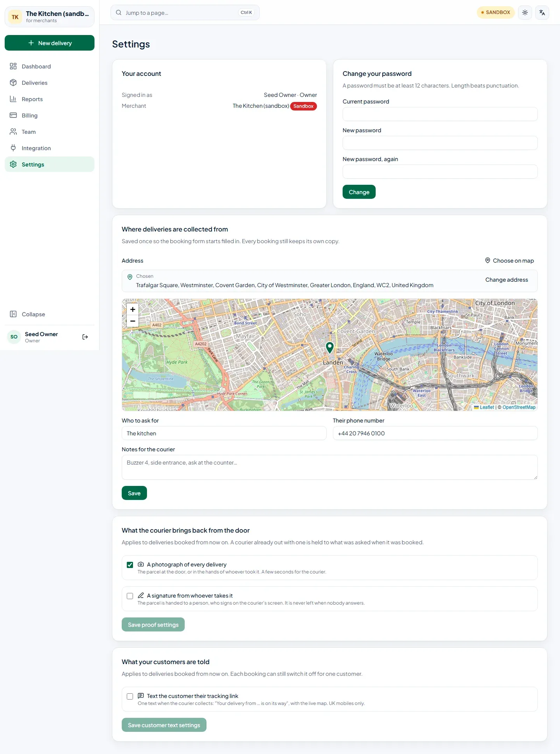Click the New password, again field

click(440, 172)
